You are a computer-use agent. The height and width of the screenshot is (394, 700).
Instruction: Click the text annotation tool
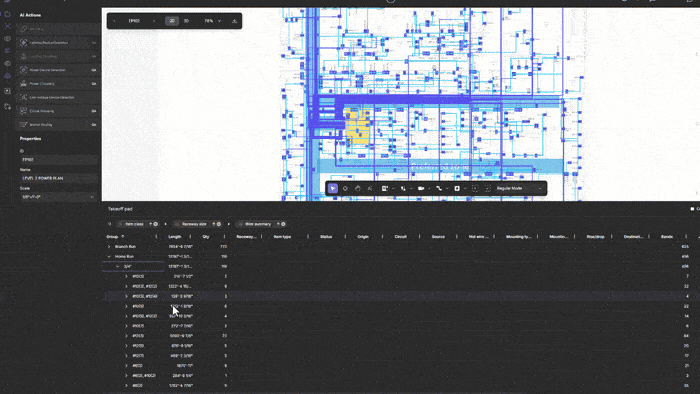click(370, 189)
